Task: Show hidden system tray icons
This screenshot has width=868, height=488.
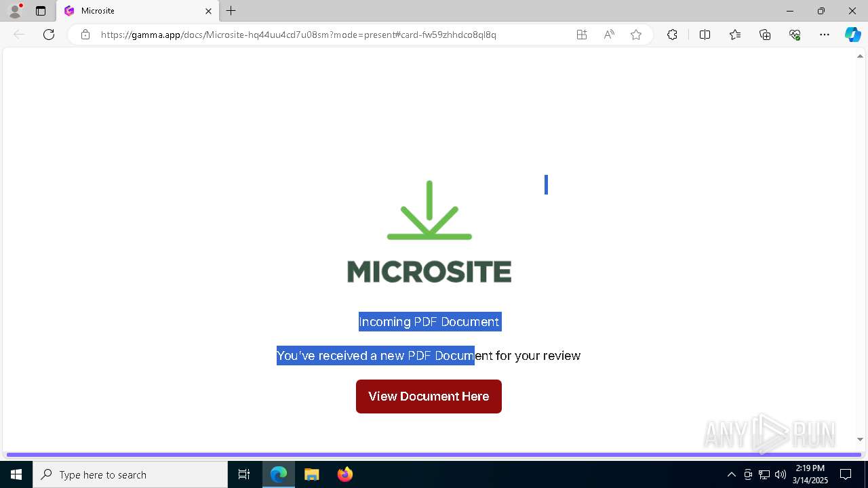Action: (731, 474)
